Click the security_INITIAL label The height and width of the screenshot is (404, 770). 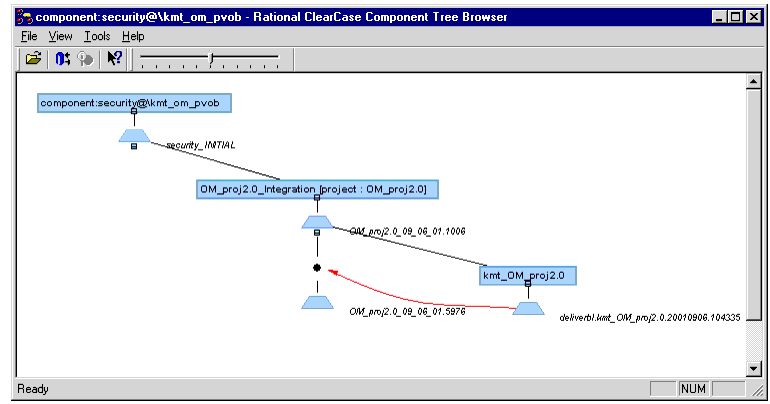point(200,145)
